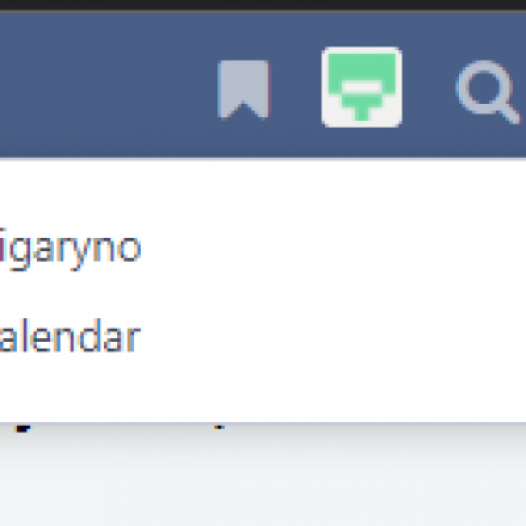Click the handle of the search magnifier
Viewport: 526px width, 526px height.
point(509,113)
